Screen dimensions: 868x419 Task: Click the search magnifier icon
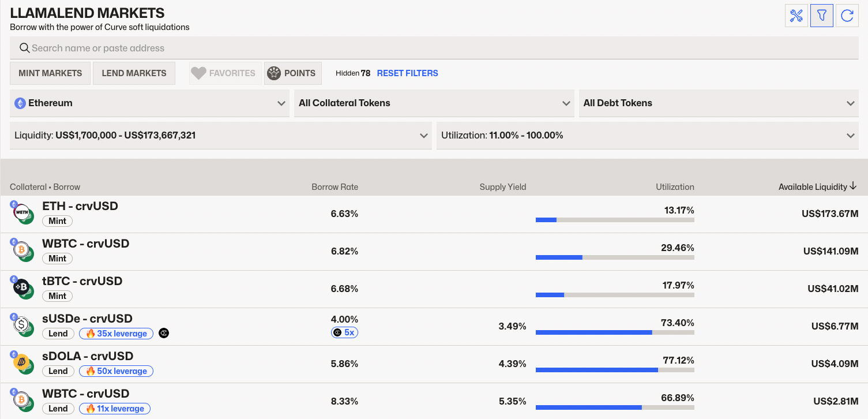[24, 48]
